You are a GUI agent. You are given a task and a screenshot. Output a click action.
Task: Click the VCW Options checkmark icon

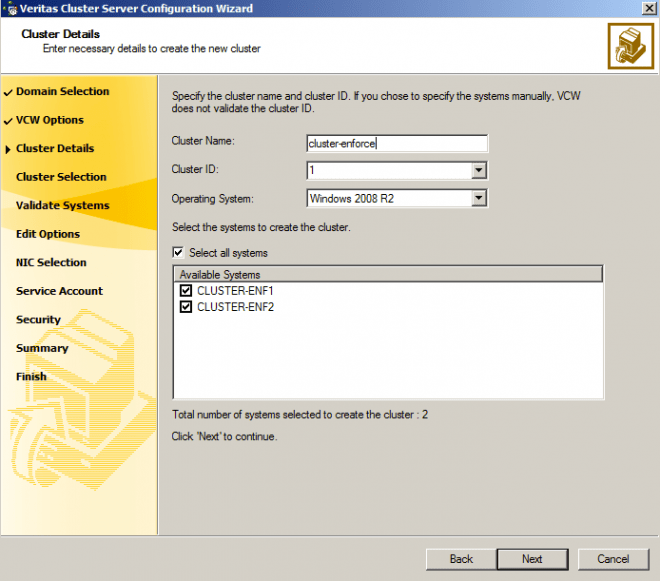pyautogui.click(x=8, y=121)
